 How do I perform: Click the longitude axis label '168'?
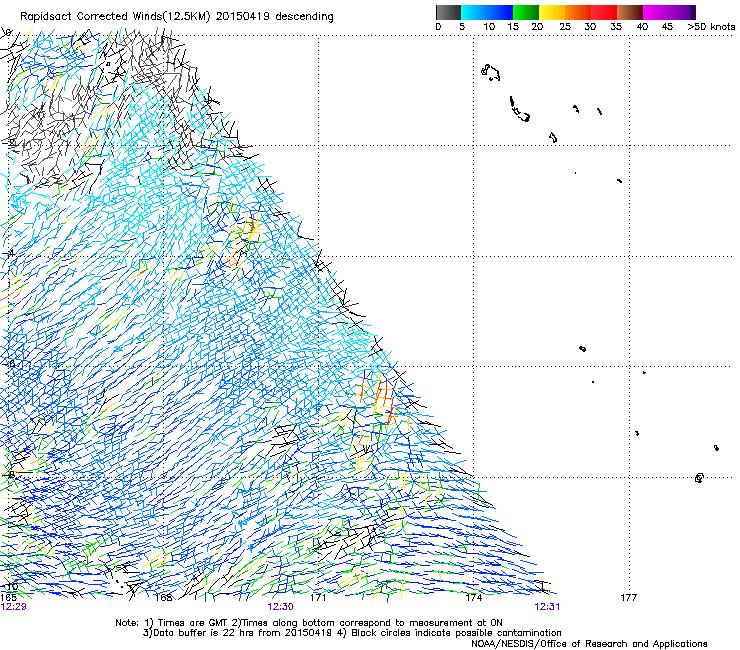164,598
